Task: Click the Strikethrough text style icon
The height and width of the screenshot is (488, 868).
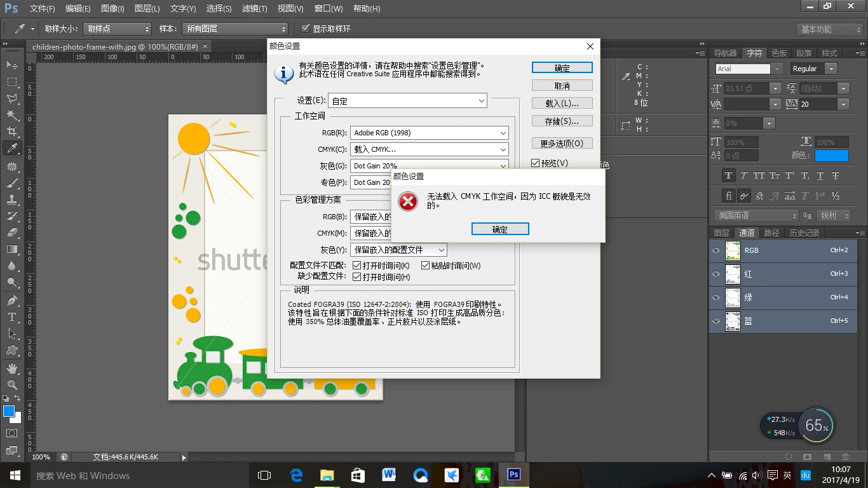Action: point(836,176)
